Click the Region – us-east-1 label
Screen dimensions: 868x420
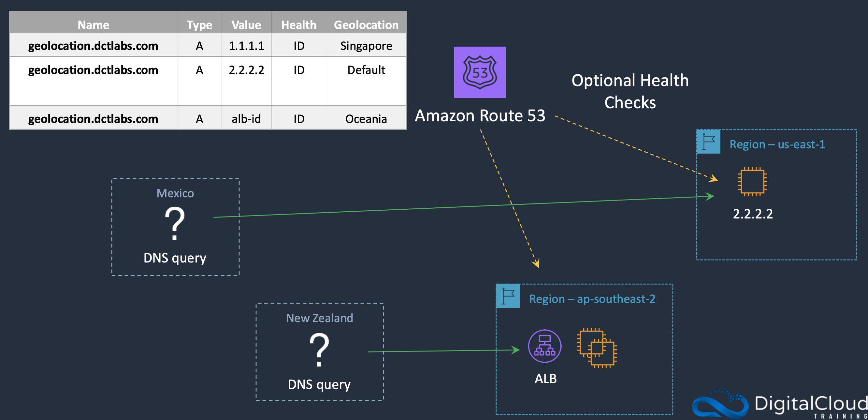point(777,144)
